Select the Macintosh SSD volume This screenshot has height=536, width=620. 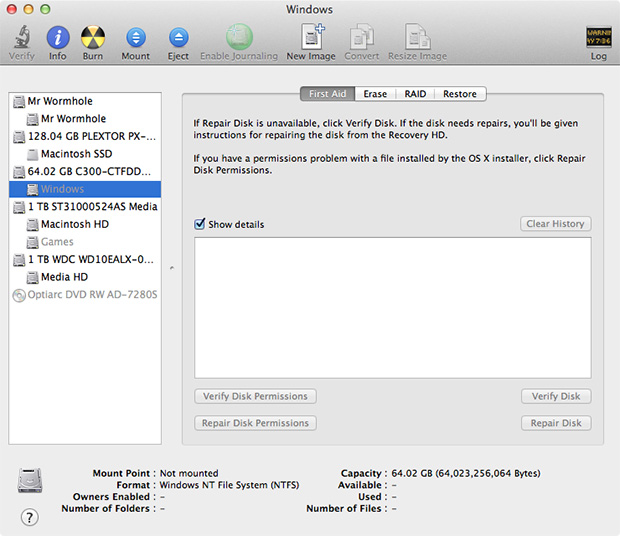click(x=85, y=154)
